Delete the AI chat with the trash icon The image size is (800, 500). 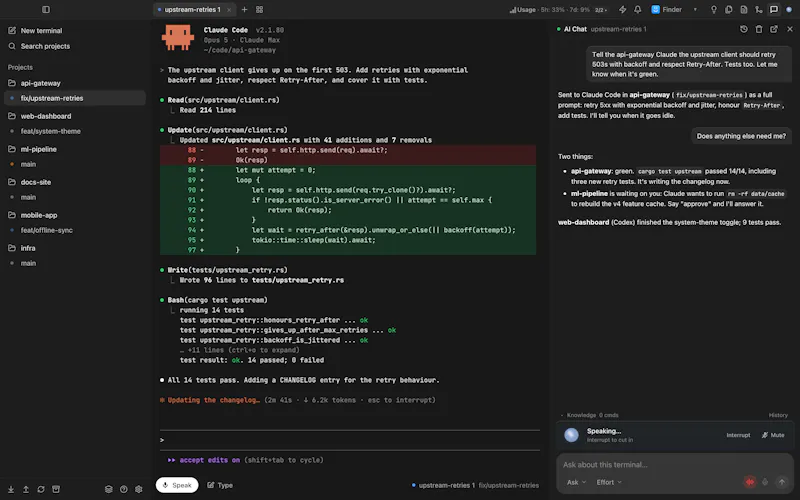point(759,29)
